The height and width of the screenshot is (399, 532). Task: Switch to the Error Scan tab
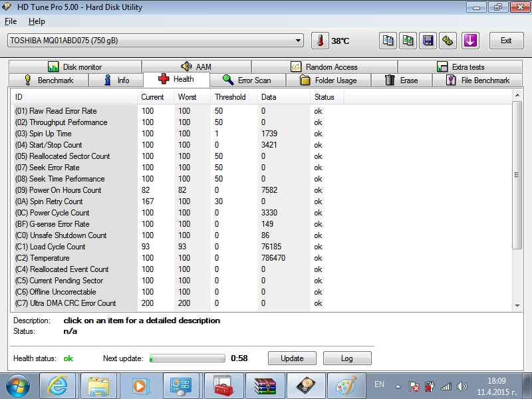coord(247,80)
